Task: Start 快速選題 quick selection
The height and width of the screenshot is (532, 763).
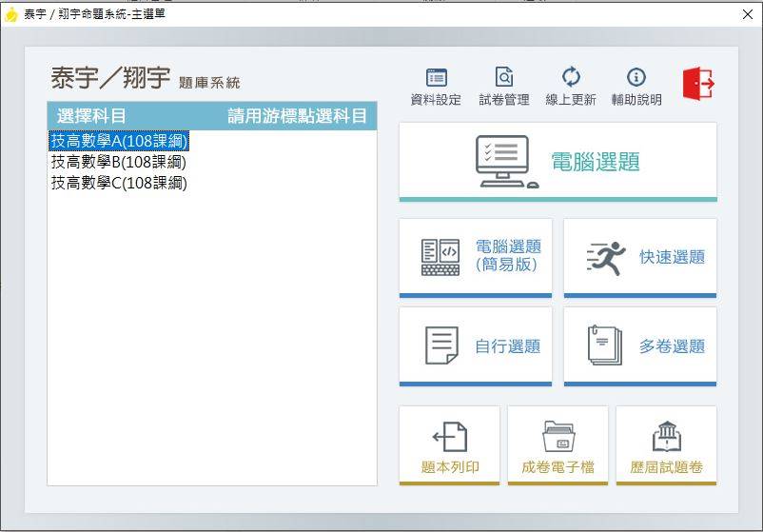Action: pos(640,258)
